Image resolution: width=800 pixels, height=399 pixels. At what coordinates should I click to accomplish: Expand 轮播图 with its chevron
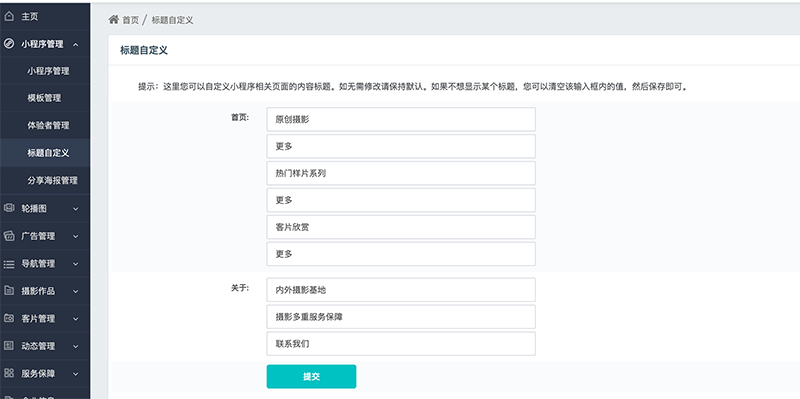tap(76, 209)
